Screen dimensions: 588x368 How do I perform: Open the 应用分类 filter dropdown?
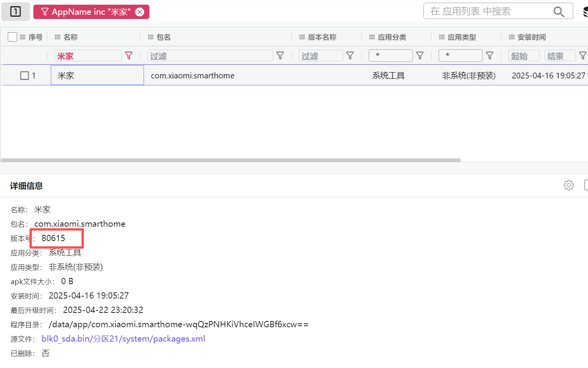391,56
